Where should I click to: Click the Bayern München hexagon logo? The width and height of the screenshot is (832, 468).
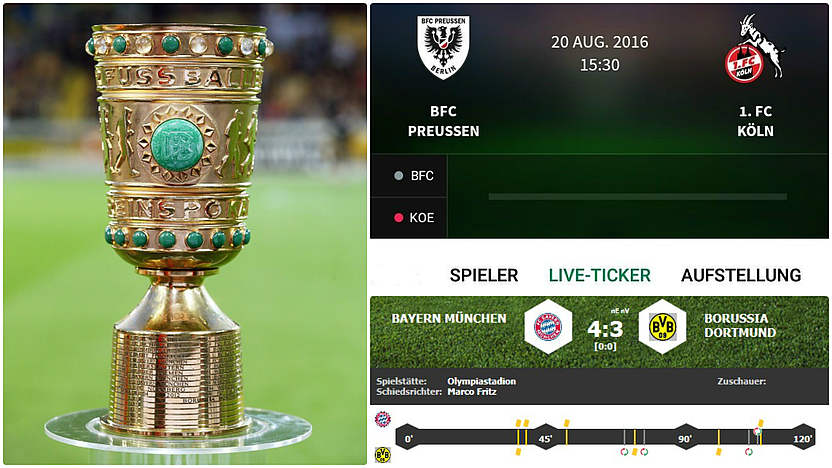(548, 326)
